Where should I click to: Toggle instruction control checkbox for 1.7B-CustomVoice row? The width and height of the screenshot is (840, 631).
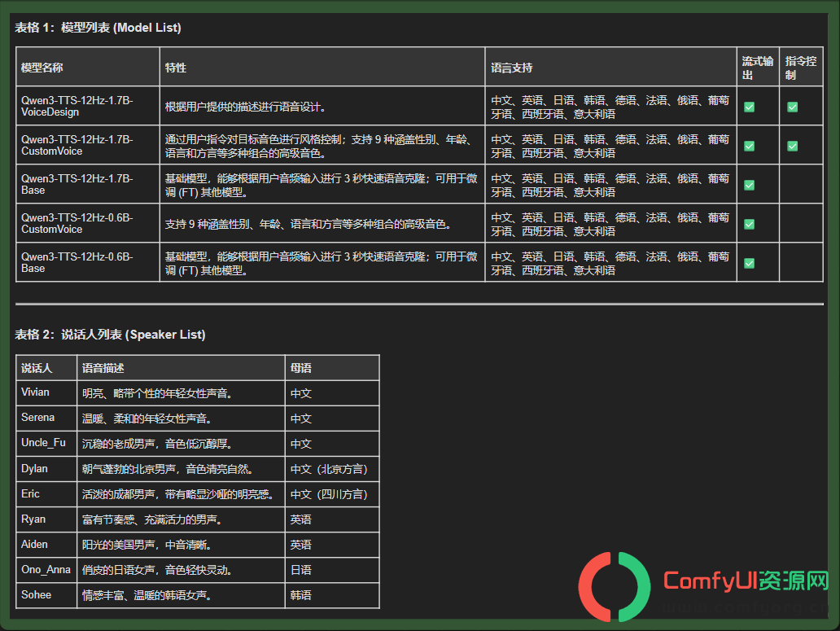pyautogui.click(x=792, y=147)
